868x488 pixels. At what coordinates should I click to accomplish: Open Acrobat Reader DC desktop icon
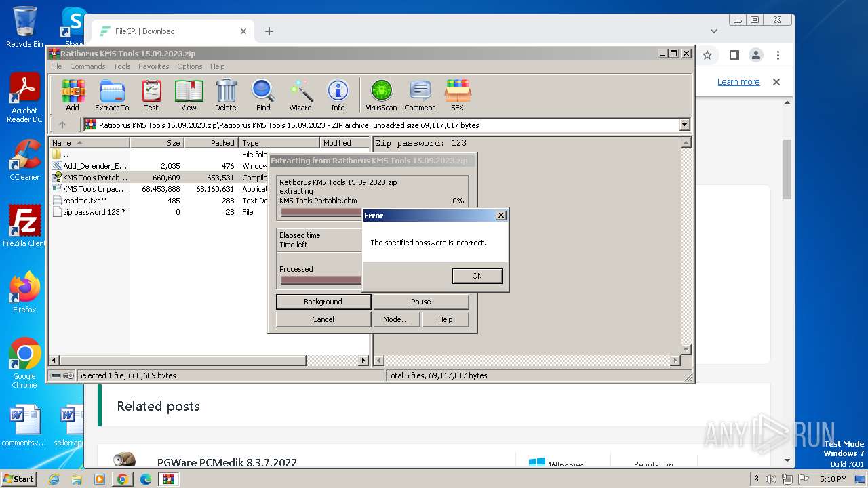click(24, 98)
